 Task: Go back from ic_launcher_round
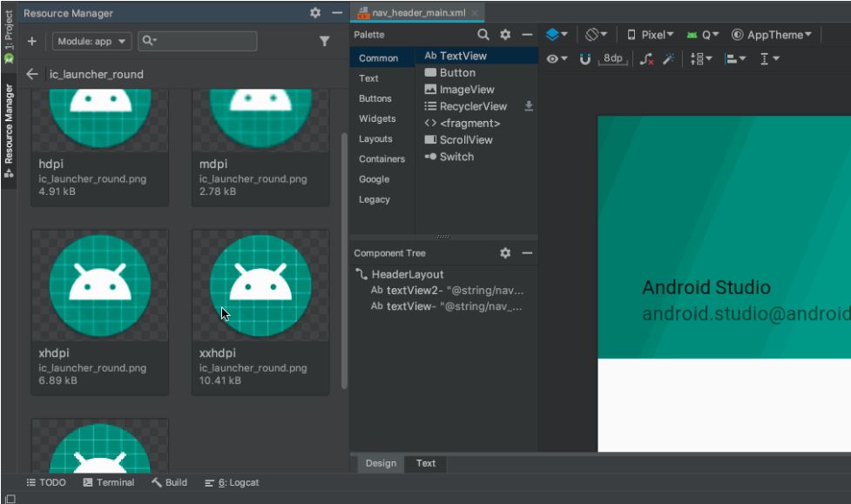click(32, 74)
